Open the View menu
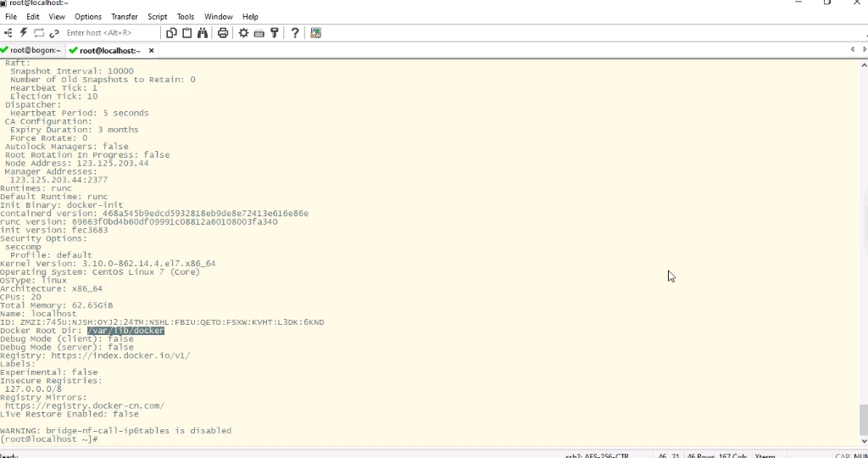This screenshot has height=458, width=868. (x=57, y=17)
